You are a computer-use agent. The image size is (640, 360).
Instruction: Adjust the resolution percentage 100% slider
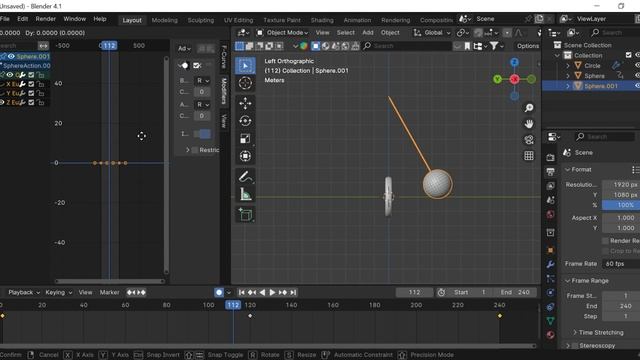click(621, 205)
